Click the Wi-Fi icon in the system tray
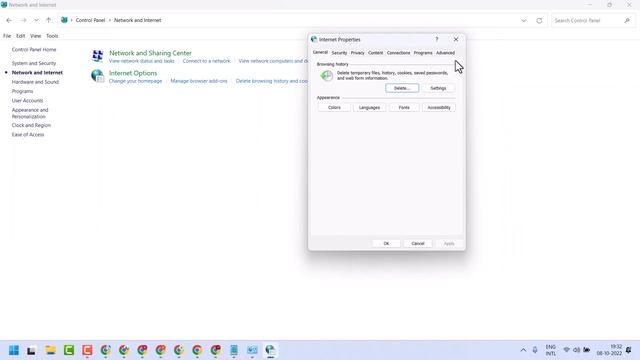 pyautogui.click(x=567, y=350)
